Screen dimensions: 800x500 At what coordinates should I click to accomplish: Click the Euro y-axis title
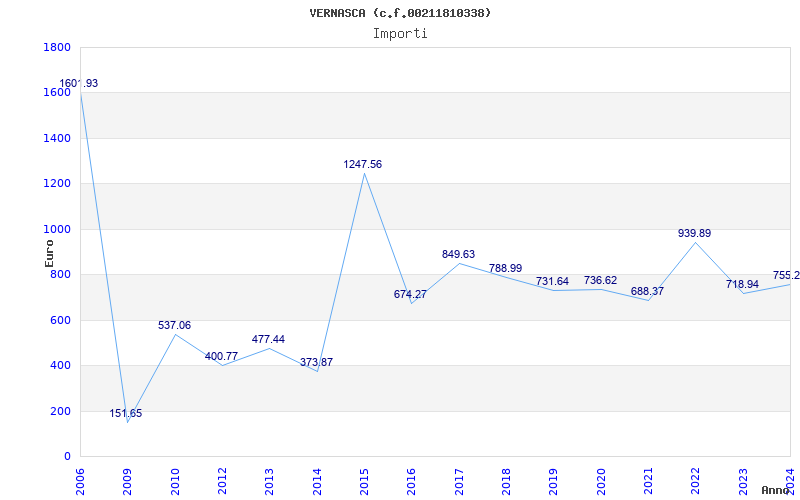point(49,253)
